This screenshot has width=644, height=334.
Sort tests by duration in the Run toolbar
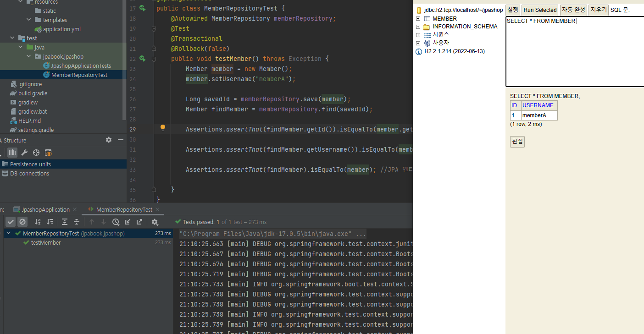(x=50, y=222)
